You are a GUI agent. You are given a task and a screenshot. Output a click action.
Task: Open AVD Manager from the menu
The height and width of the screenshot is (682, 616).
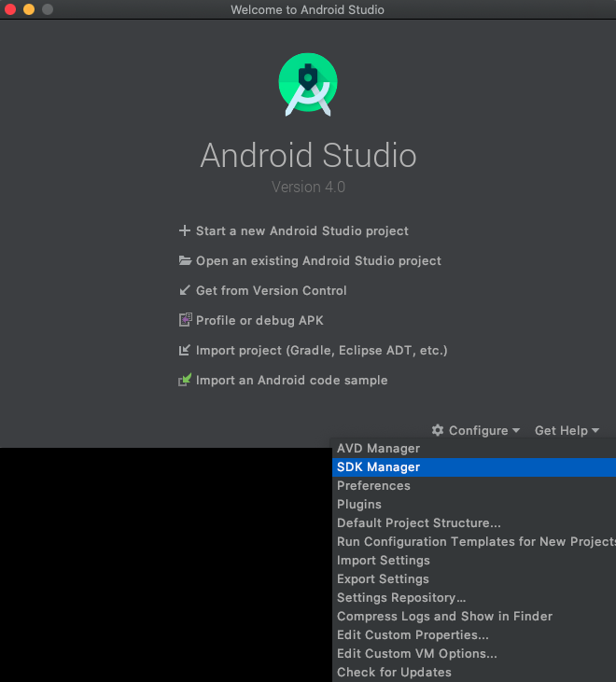tap(474, 449)
